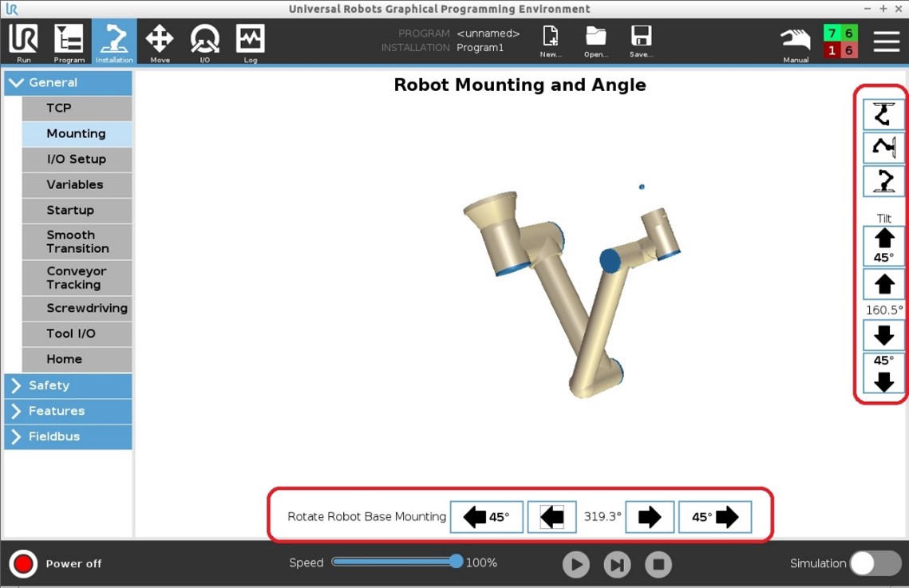Viewport: 909px width, 588px height.
Task: Toggle the Simulation switch
Action: point(875,563)
